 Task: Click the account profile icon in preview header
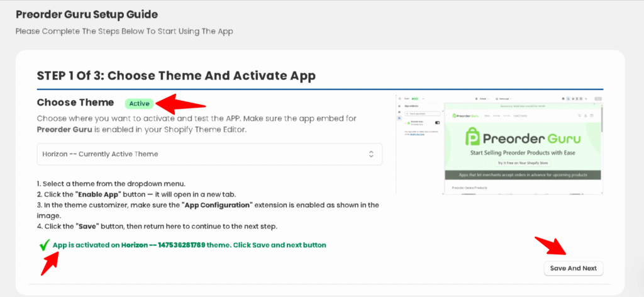click(586, 116)
